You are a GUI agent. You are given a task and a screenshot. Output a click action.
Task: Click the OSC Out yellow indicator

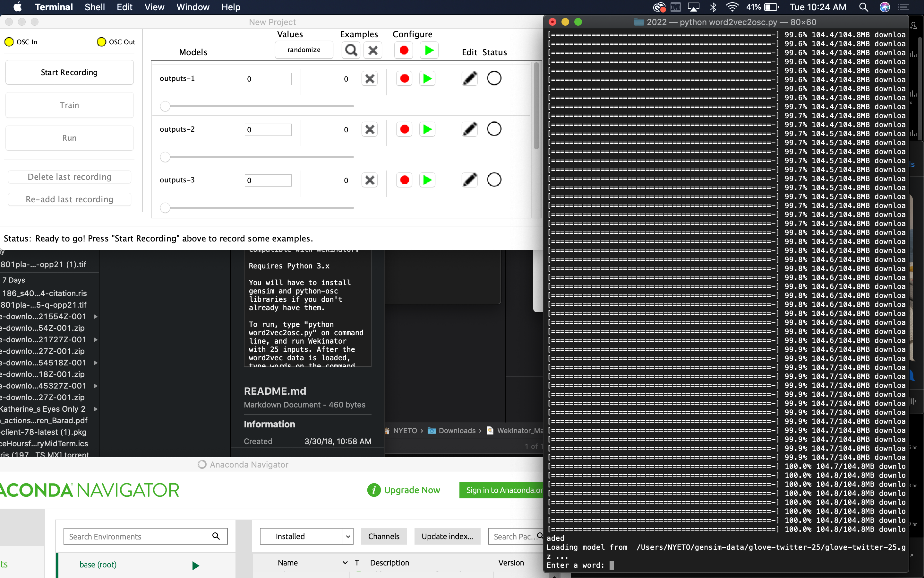[x=101, y=42]
